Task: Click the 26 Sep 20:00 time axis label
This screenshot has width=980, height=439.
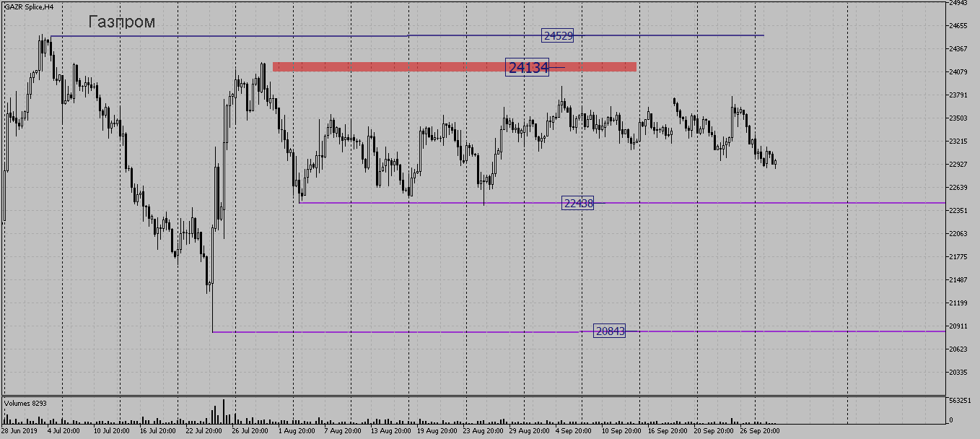Action: (759, 430)
